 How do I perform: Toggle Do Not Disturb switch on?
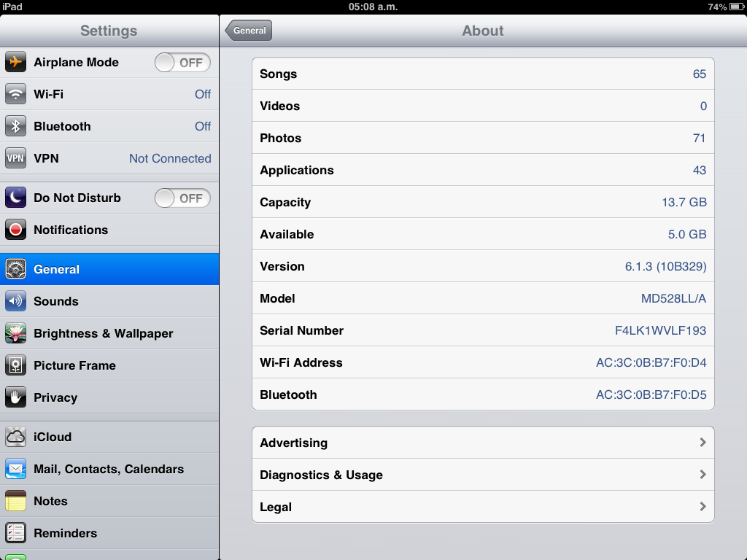click(x=182, y=198)
